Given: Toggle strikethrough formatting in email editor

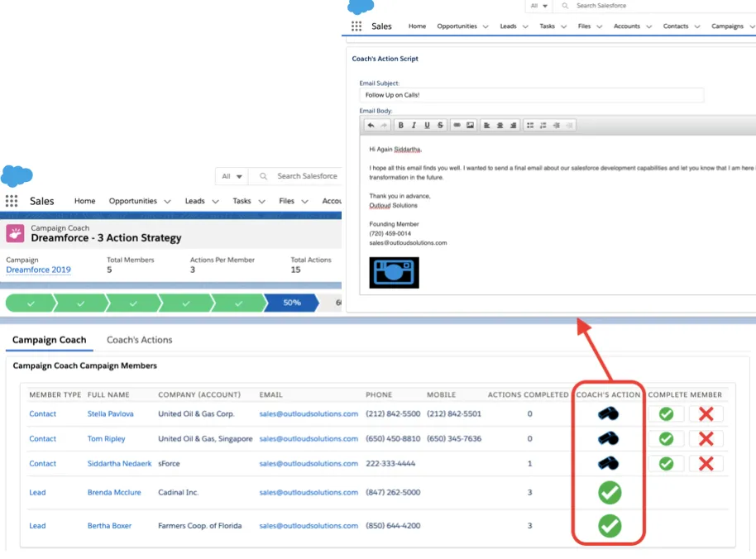Looking at the screenshot, I should 440,126.
